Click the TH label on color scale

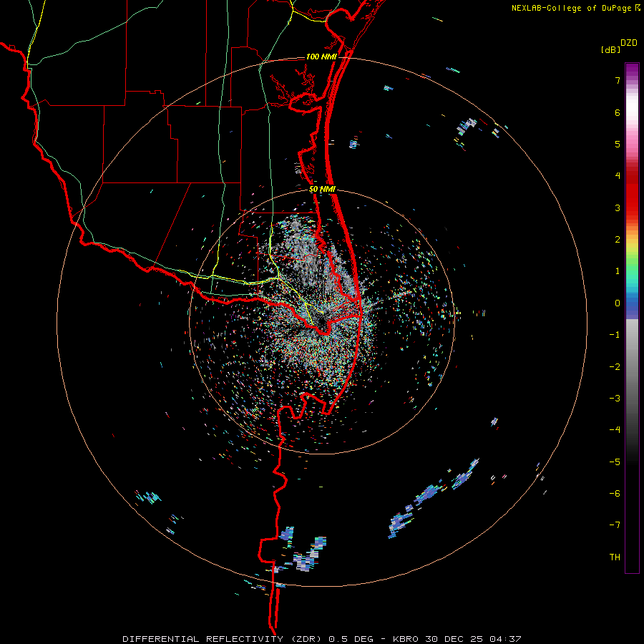click(615, 557)
